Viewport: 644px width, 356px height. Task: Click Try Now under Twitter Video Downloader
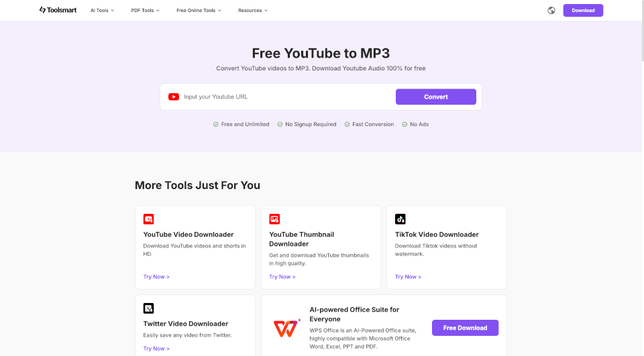[156, 349]
